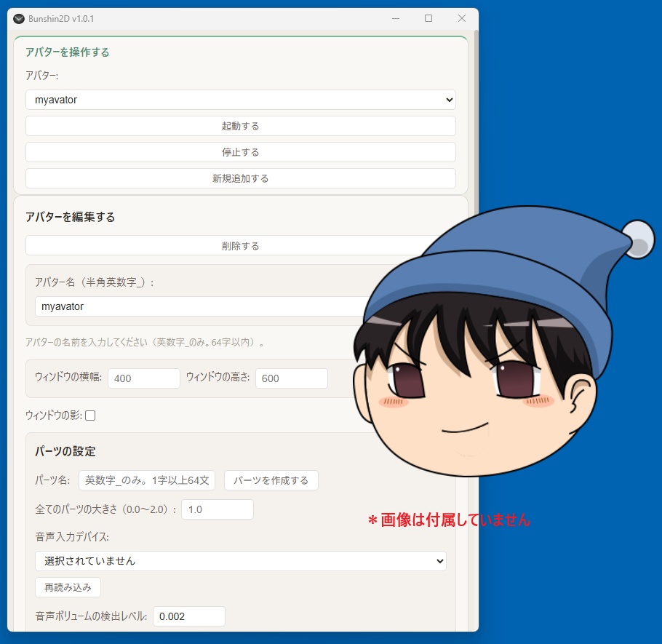
Task: Click the ウィンドウの横幅 field showing 400
Action: (x=144, y=378)
